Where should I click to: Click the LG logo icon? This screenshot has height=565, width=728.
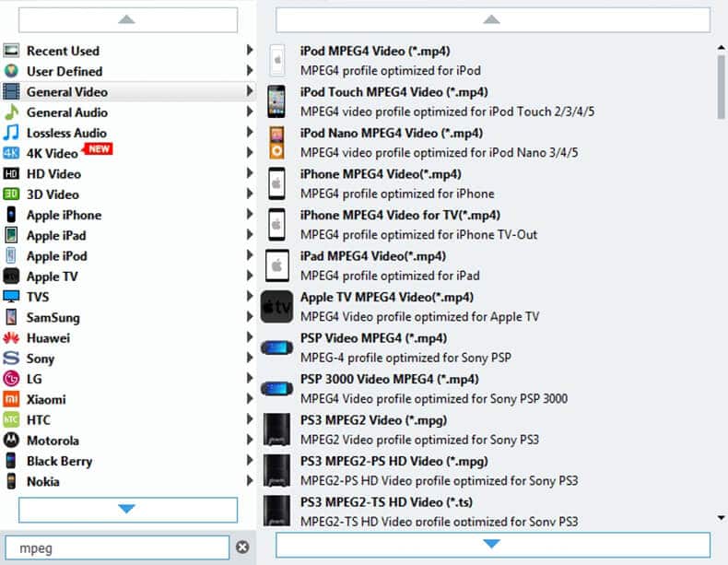pos(11,379)
